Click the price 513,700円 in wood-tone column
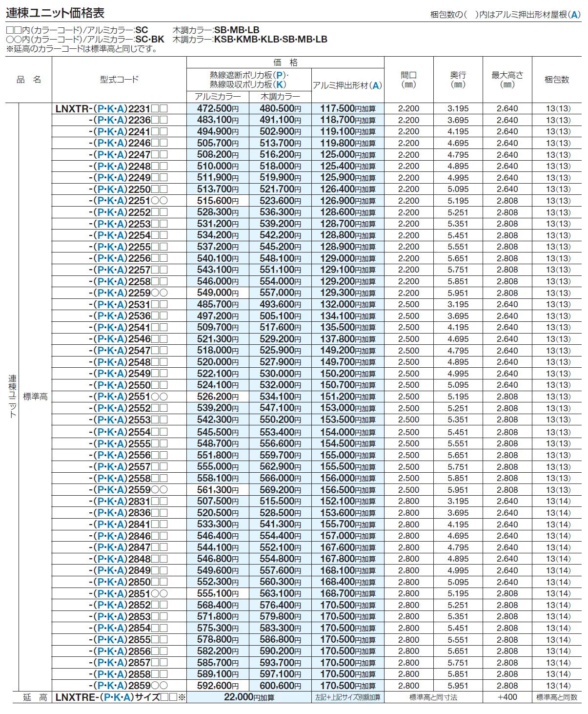Viewport: 588px width, 714px height. (x=280, y=143)
